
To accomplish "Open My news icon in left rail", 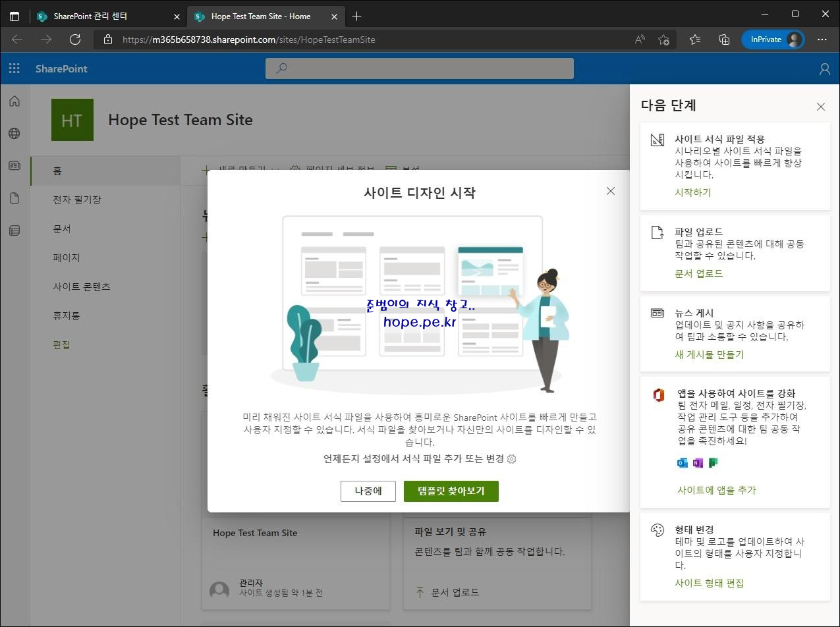I will pyautogui.click(x=14, y=166).
